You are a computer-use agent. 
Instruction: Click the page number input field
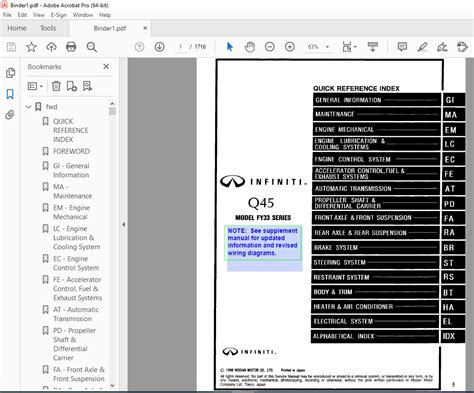pos(180,47)
